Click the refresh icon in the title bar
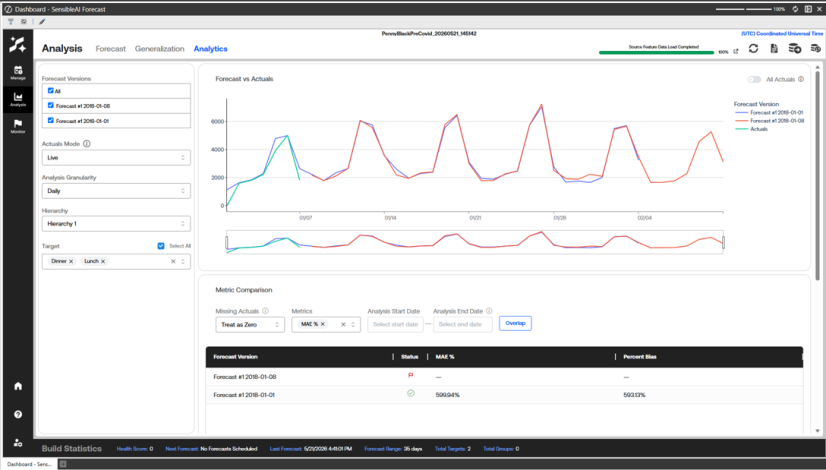This screenshot has height=470, width=826. point(795,9)
